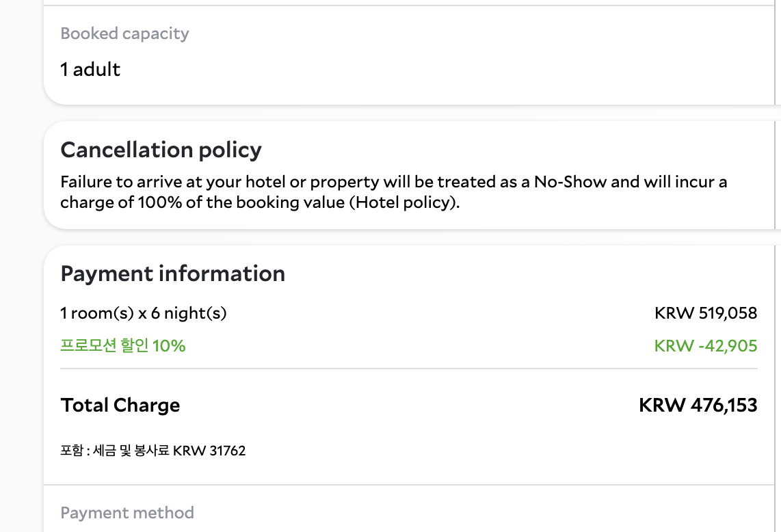Select the "1 adult" capacity text
The width and height of the screenshot is (781, 532).
click(x=90, y=69)
